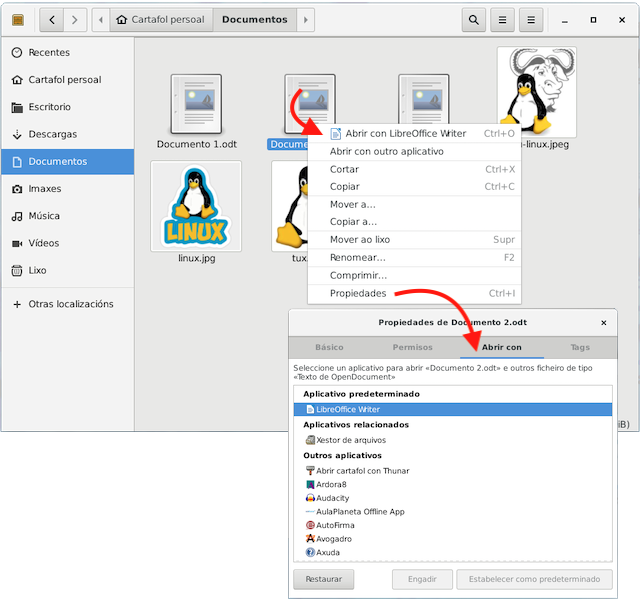The image size is (641, 600).
Task: Expand path bar with the right chevron
Action: [305, 19]
